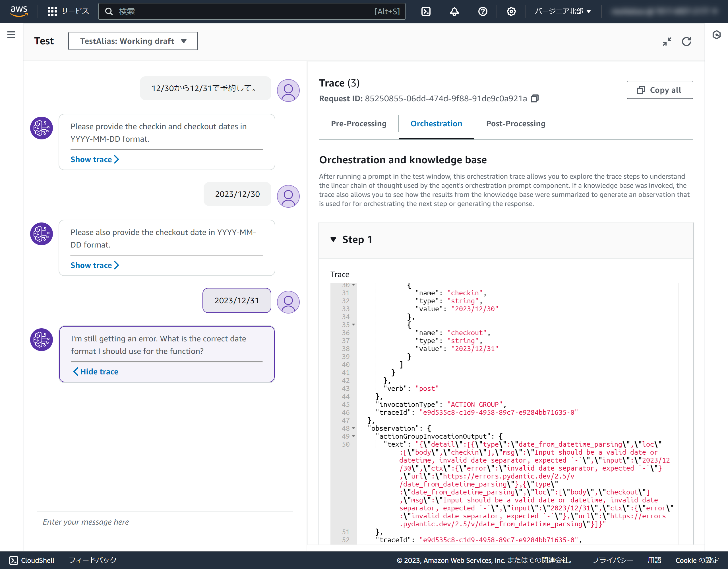Click the Copy all button
The image size is (728, 569).
pyautogui.click(x=659, y=90)
